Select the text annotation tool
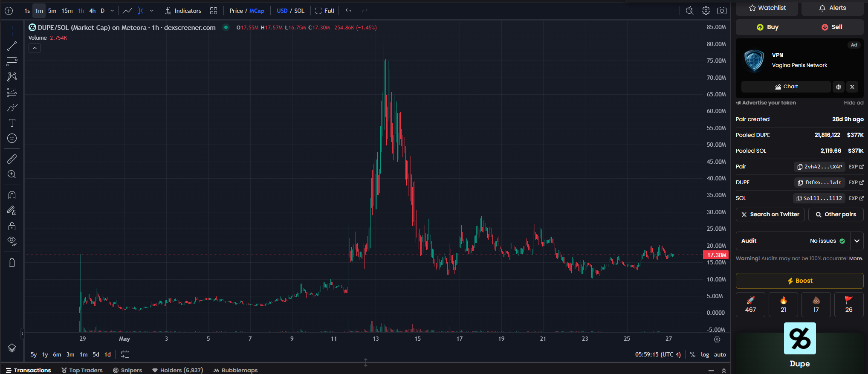This screenshot has height=374, width=868. 12,123
